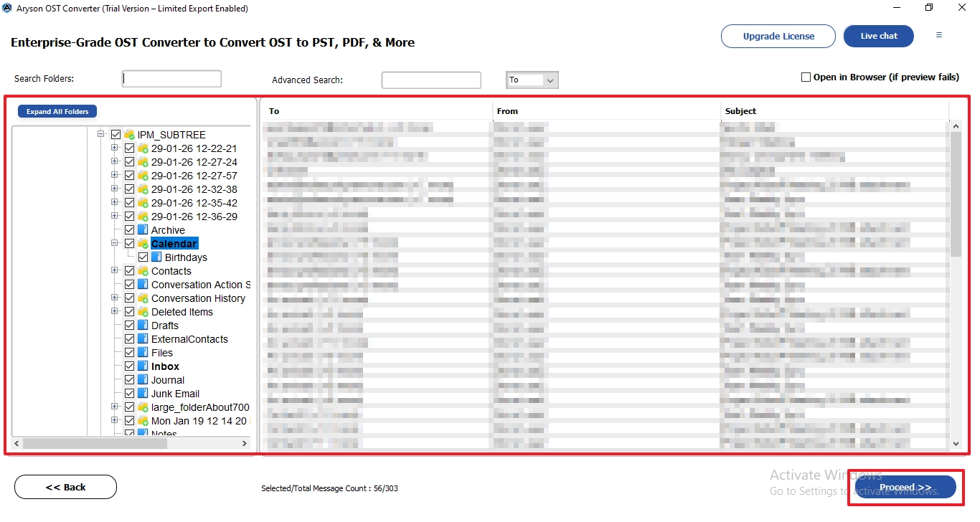Select the Inbox folder label

[165, 366]
